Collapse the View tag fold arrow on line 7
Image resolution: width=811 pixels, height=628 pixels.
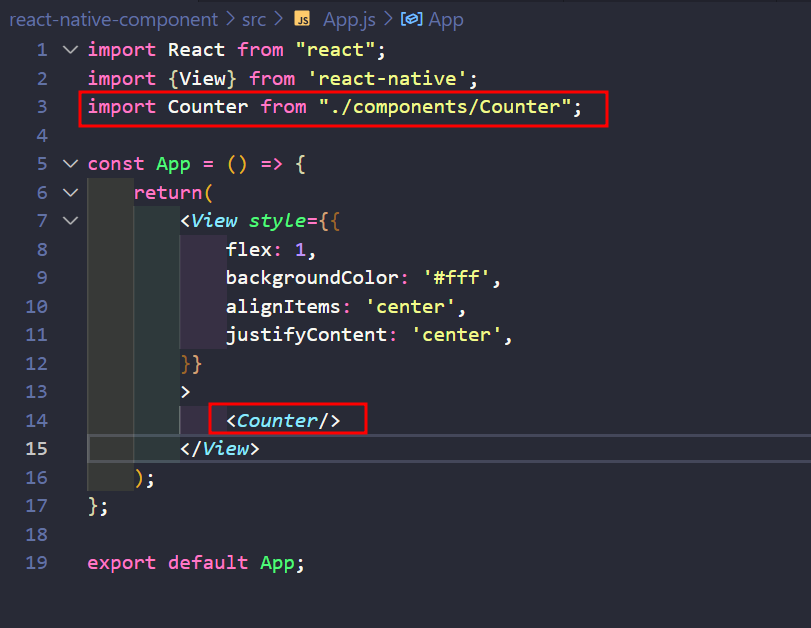pyautogui.click(x=70, y=221)
